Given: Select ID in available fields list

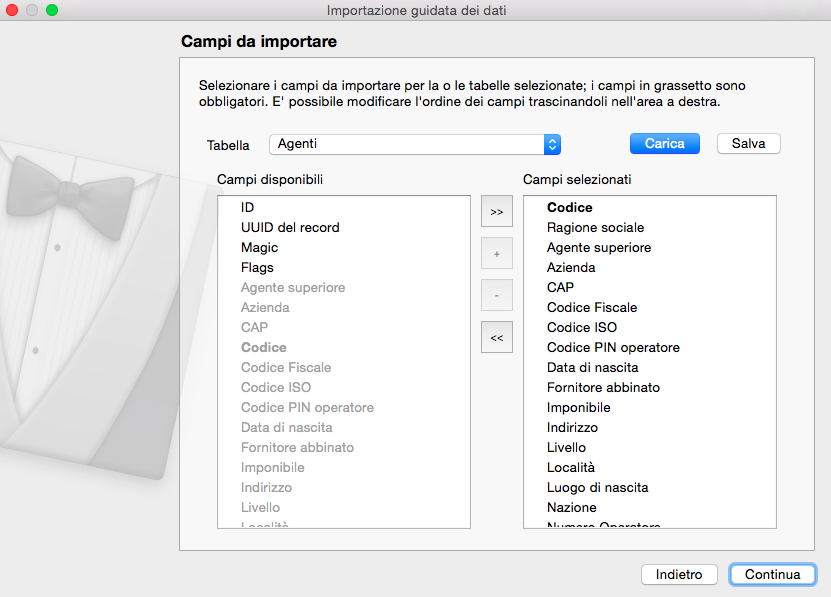Looking at the screenshot, I should (x=248, y=207).
